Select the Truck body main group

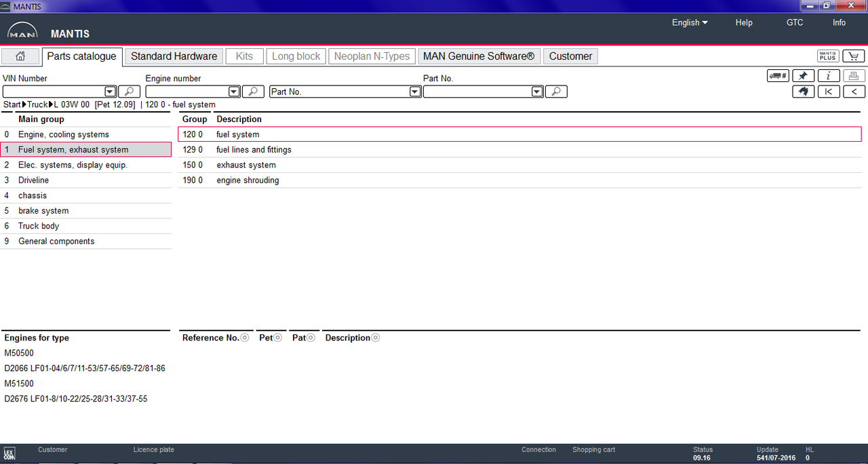click(85, 226)
